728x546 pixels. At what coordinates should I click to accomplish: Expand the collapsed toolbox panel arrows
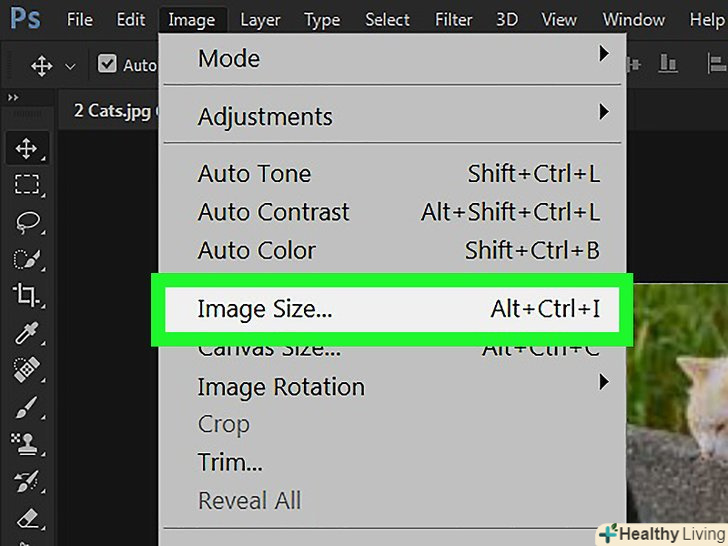coord(14,98)
